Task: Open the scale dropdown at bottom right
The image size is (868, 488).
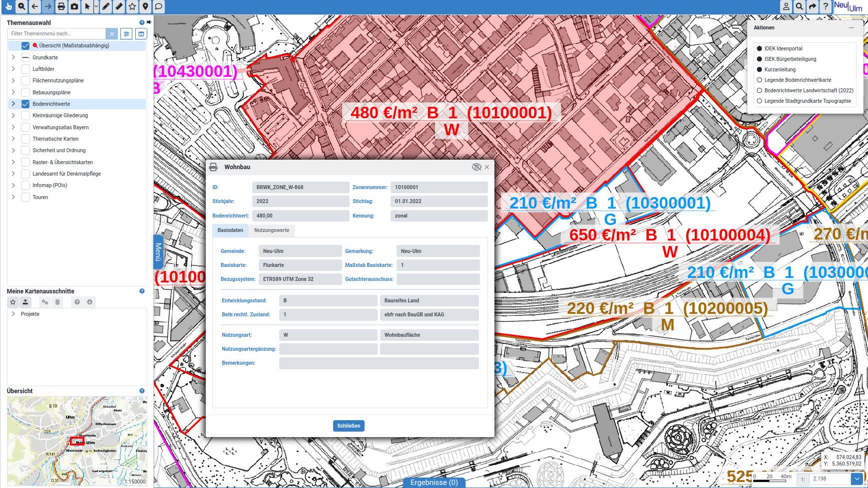Action: click(857, 479)
